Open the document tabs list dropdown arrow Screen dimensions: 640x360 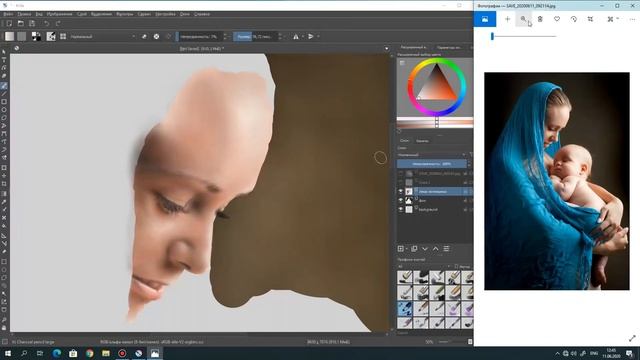click(387, 48)
